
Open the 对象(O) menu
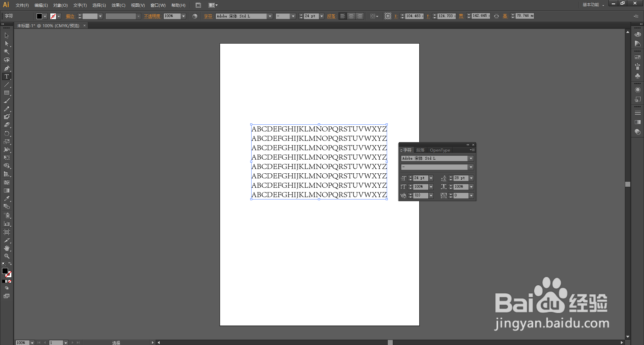click(x=60, y=5)
